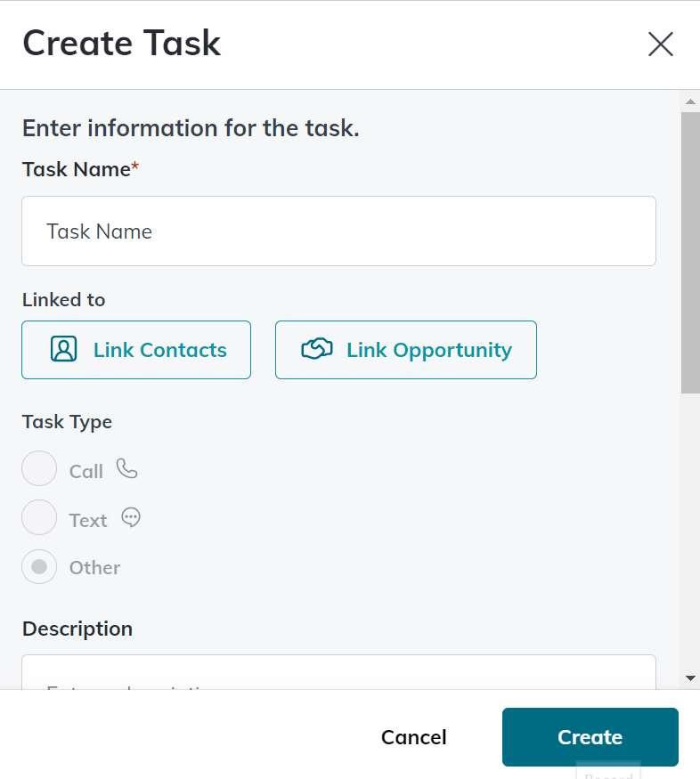Click the scrollbar down arrow

tap(690, 678)
